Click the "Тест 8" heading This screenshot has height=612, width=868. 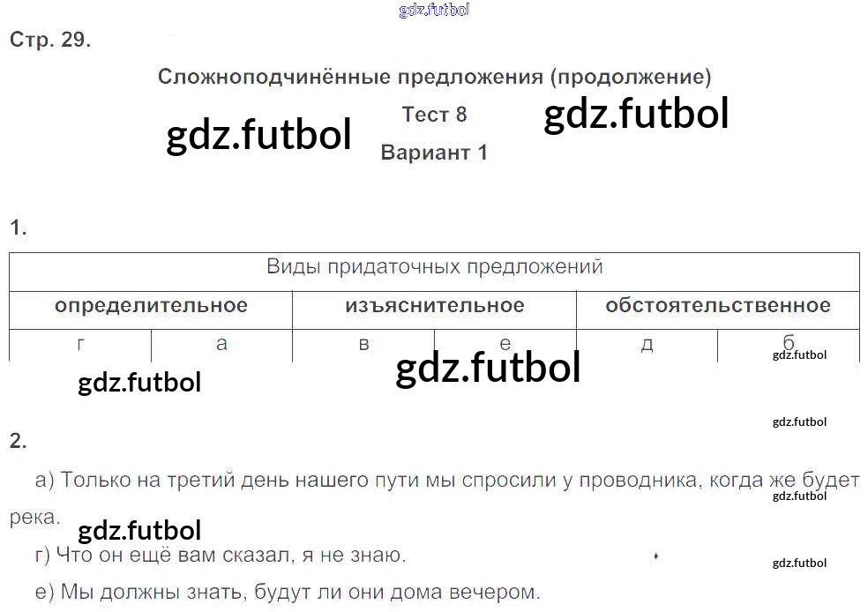click(x=434, y=115)
